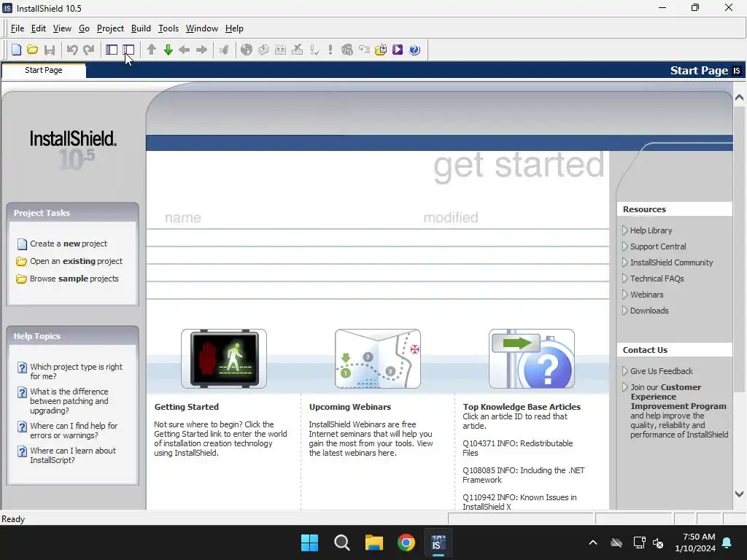The width and height of the screenshot is (747, 560).
Task: Open the Upcoming Webinars heading link
Action: (x=349, y=407)
